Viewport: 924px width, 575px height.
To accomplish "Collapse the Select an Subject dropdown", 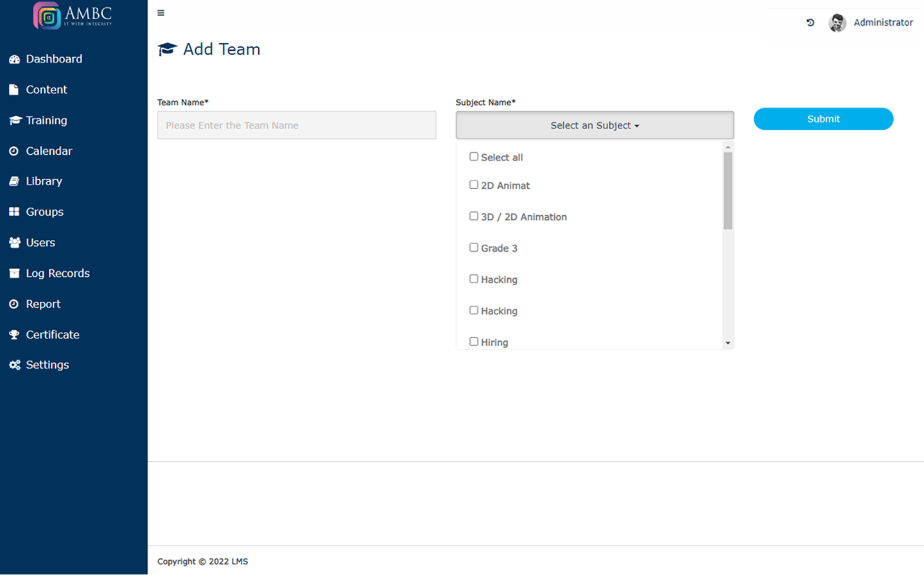I will click(595, 125).
